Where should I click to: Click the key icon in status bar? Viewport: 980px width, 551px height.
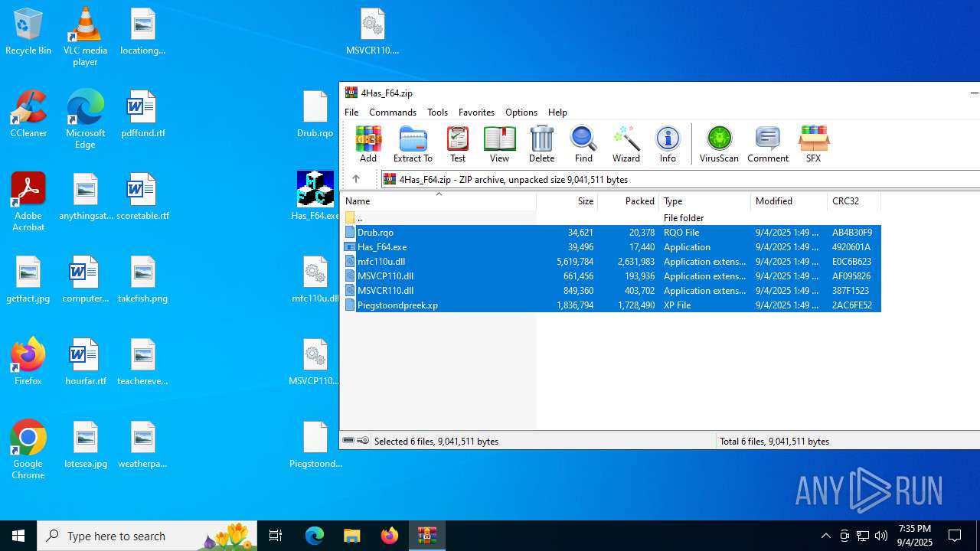[x=363, y=440]
